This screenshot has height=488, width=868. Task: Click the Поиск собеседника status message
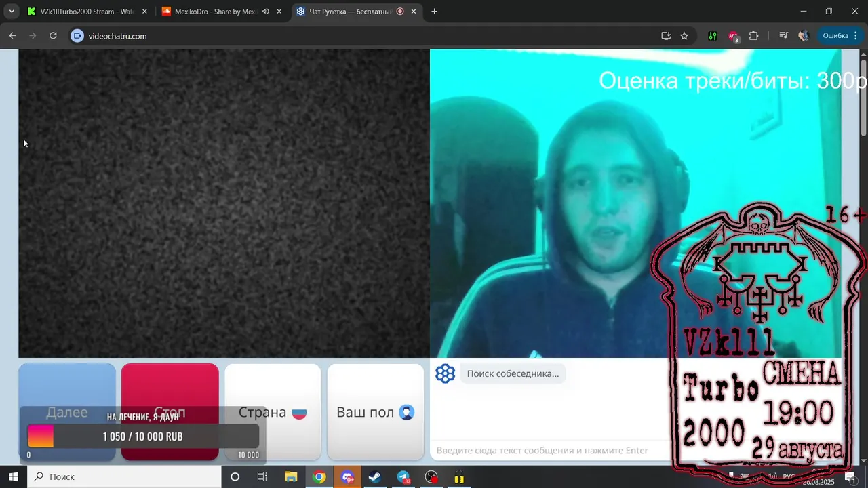(x=513, y=373)
